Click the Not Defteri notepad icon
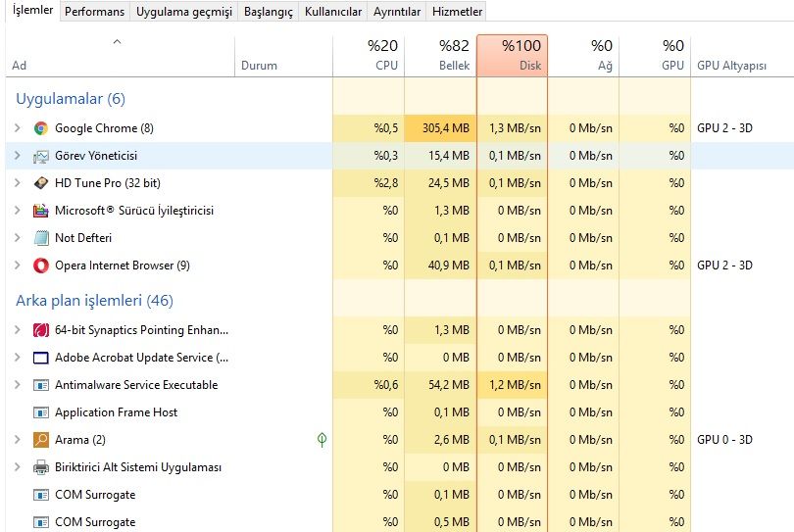This screenshot has width=794, height=532. pos(41,238)
